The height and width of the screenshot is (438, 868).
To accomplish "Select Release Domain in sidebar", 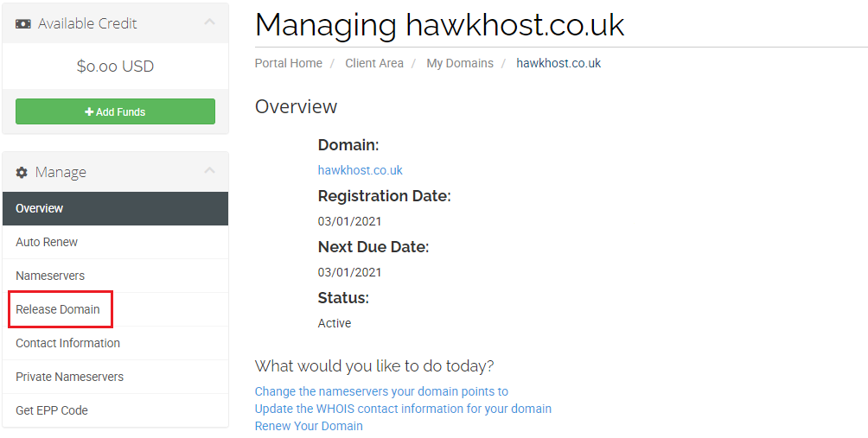I will point(58,309).
